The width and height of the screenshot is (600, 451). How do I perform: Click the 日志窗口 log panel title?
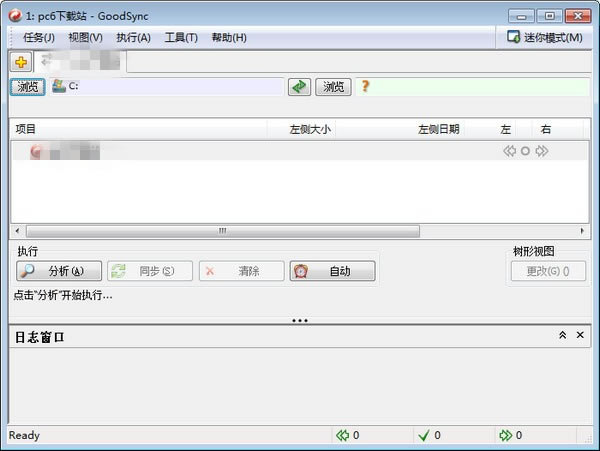[x=39, y=337]
